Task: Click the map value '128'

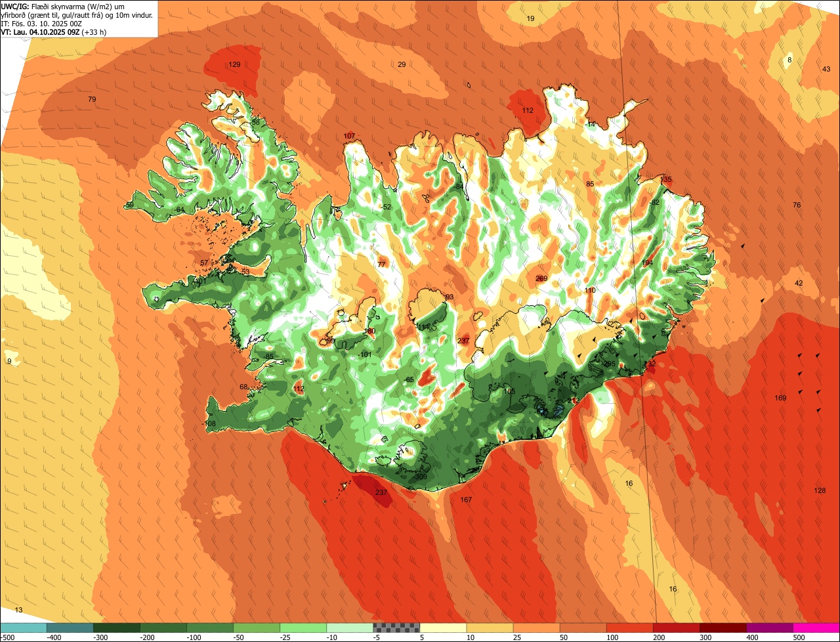Action: tap(820, 490)
